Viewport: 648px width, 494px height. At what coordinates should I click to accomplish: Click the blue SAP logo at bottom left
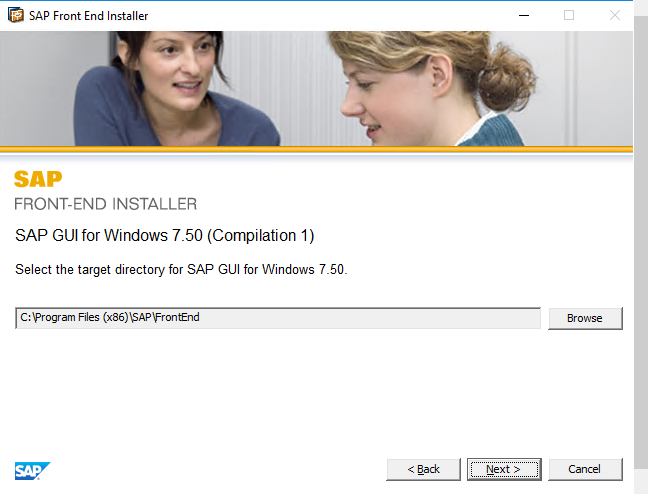pos(33,471)
